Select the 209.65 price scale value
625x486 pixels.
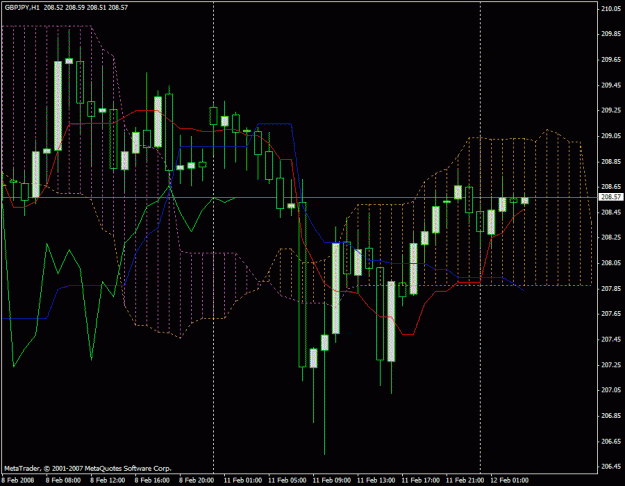pos(611,60)
